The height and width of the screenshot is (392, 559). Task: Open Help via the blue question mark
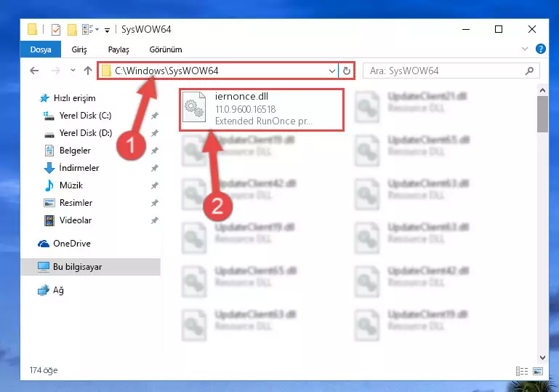click(540, 49)
